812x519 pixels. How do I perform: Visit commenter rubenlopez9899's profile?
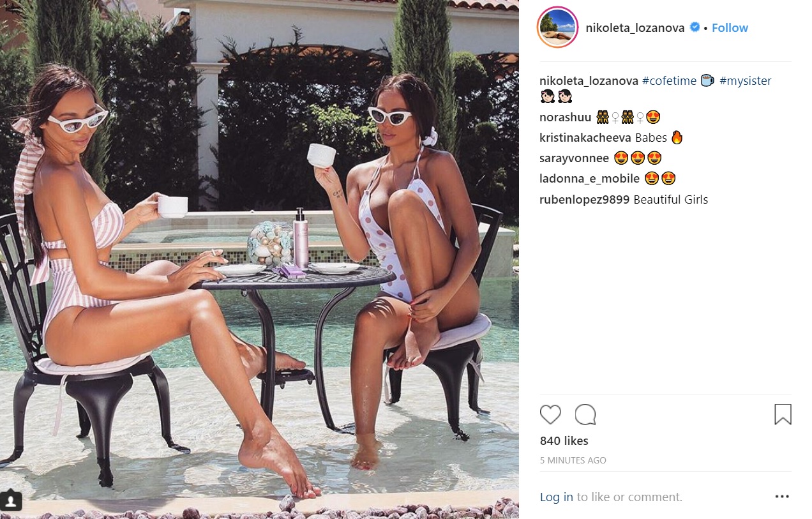point(584,199)
